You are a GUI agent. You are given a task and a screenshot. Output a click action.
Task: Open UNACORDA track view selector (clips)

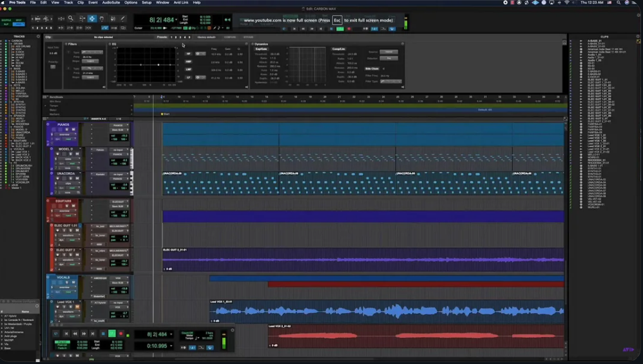point(68,183)
